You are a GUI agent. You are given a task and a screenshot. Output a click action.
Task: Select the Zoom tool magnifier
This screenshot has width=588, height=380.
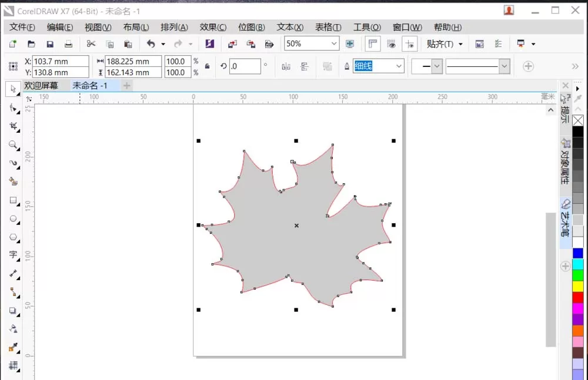[13, 144]
